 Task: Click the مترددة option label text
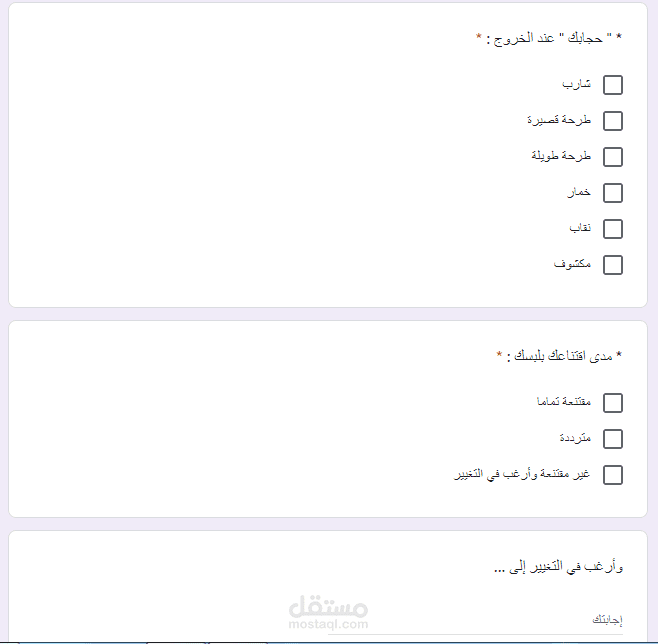tap(575, 439)
